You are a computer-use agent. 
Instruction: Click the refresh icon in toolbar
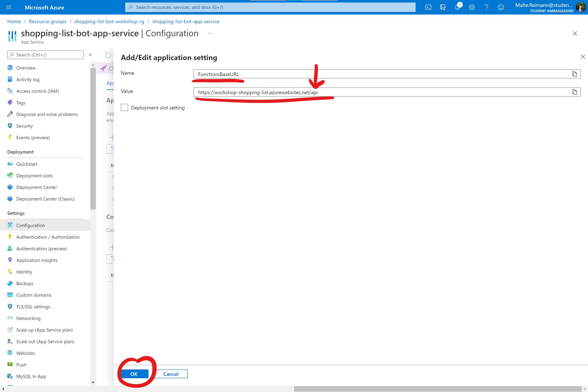(x=108, y=55)
